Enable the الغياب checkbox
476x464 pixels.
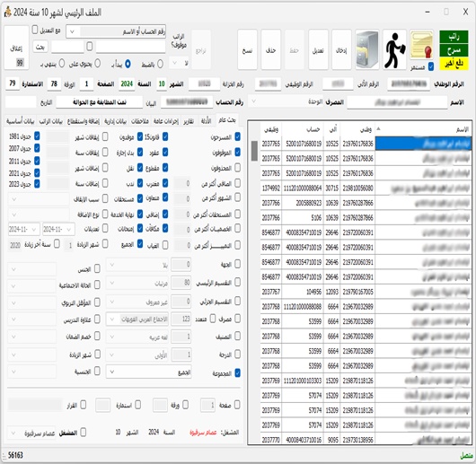tap(165, 245)
